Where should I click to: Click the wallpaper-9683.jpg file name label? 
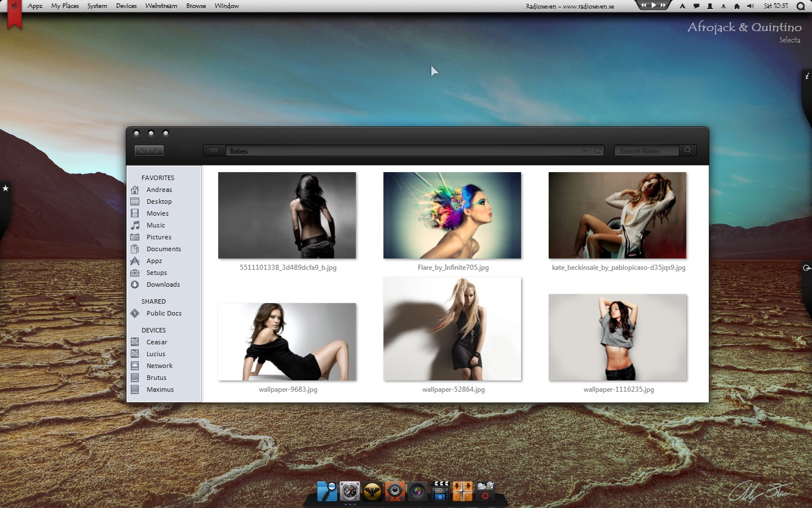[x=288, y=389]
